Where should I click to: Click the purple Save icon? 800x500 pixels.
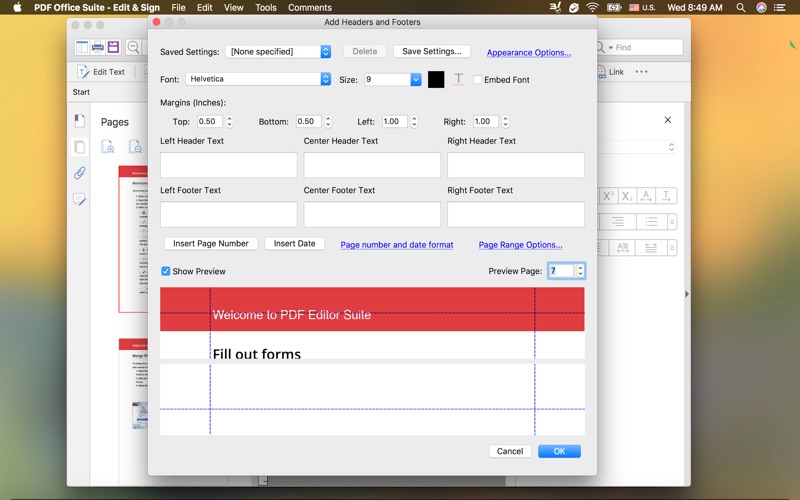pyautogui.click(x=113, y=47)
